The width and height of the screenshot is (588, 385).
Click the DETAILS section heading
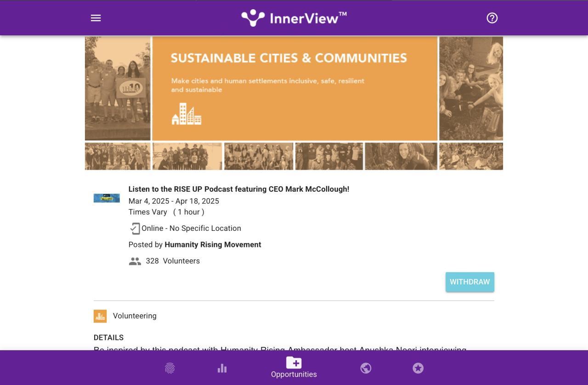[108, 338]
